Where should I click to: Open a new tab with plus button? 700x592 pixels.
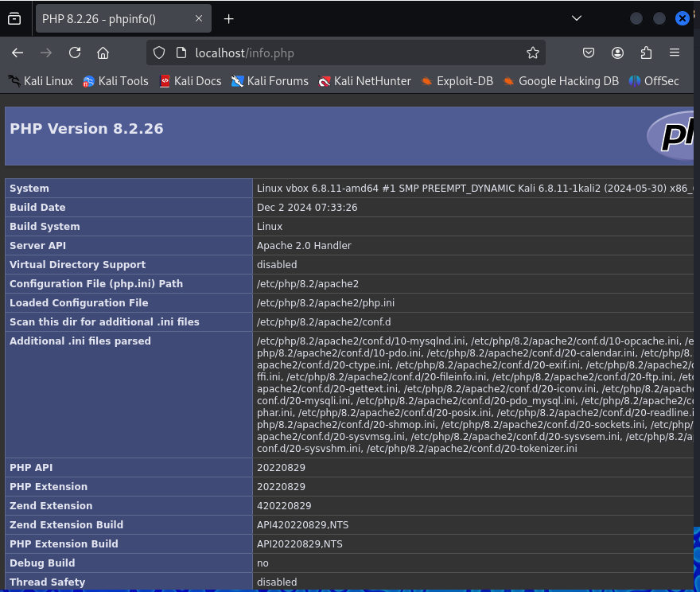228,19
